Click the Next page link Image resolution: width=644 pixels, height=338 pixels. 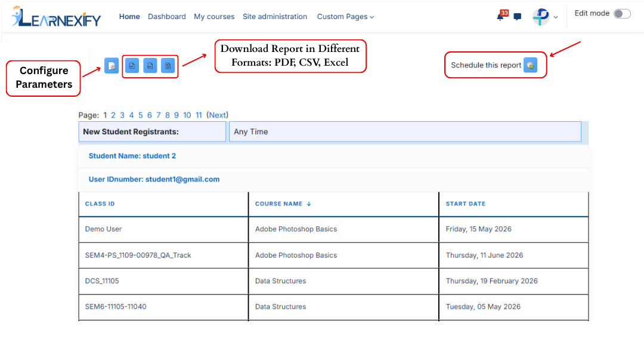(x=217, y=115)
